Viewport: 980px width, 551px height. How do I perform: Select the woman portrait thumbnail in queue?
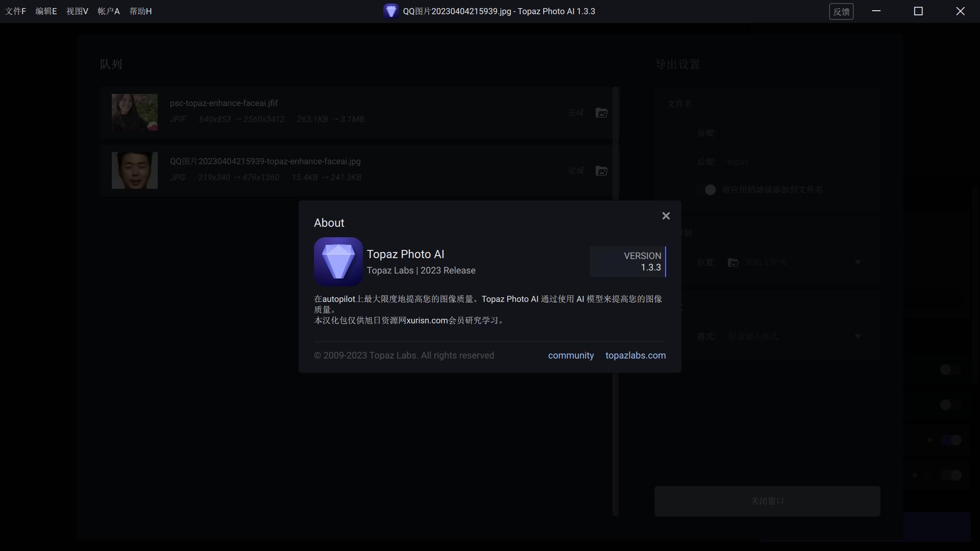(x=135, y=112)
